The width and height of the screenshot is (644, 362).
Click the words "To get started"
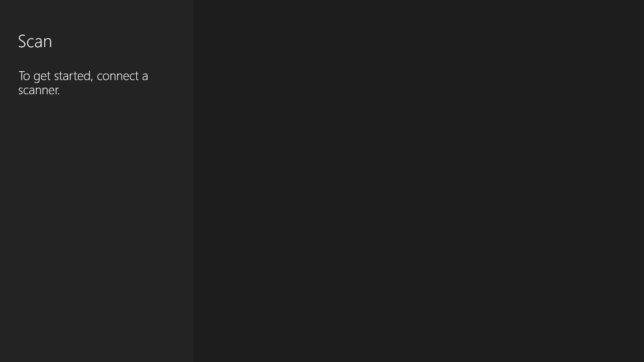(54, 76)
